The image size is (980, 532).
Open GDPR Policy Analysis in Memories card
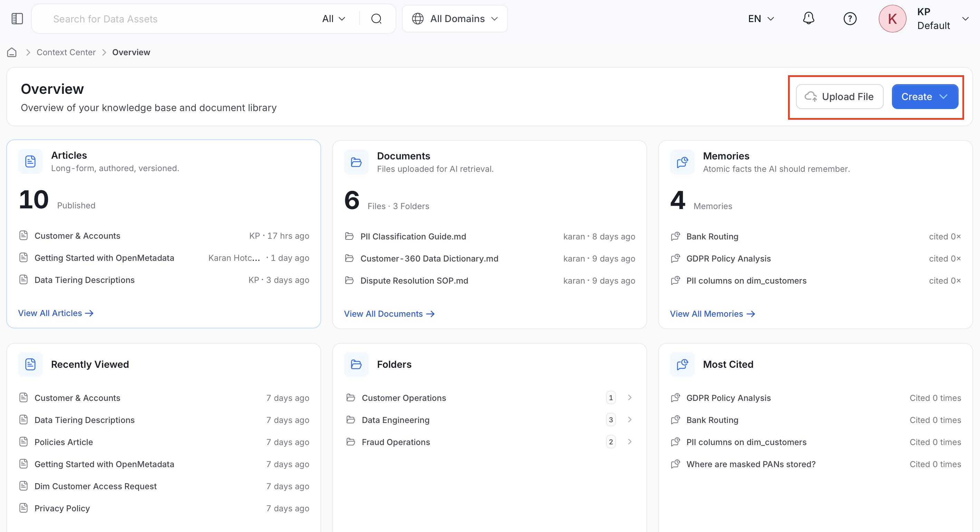[729, 258]
